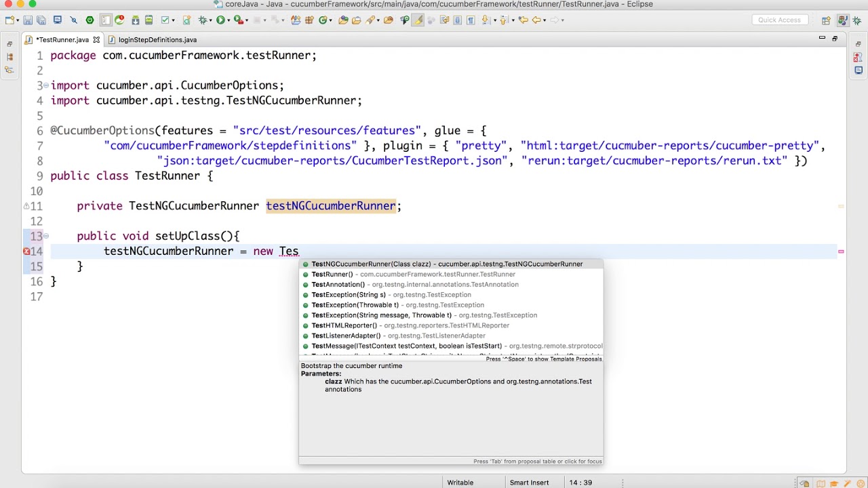Switch to the Java perspective icon
Screen dimensions: 868x488
[x=842, y=20]
